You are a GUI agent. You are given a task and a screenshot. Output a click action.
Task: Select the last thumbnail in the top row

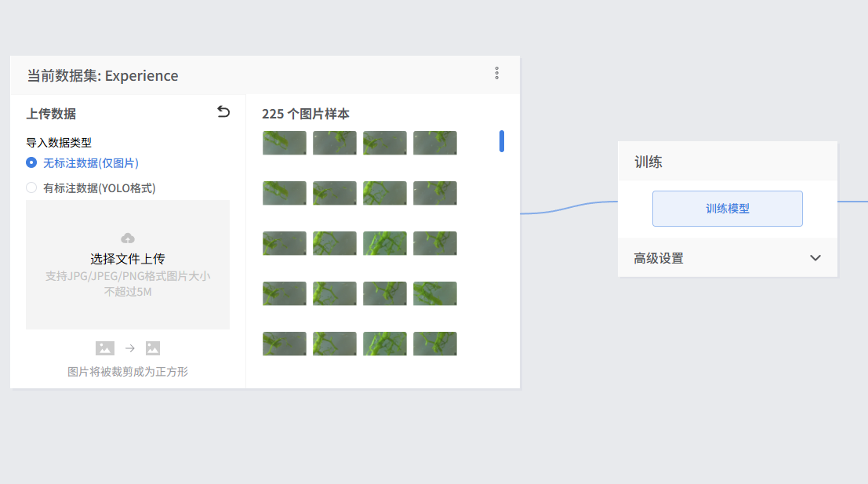tap(435, 143)
